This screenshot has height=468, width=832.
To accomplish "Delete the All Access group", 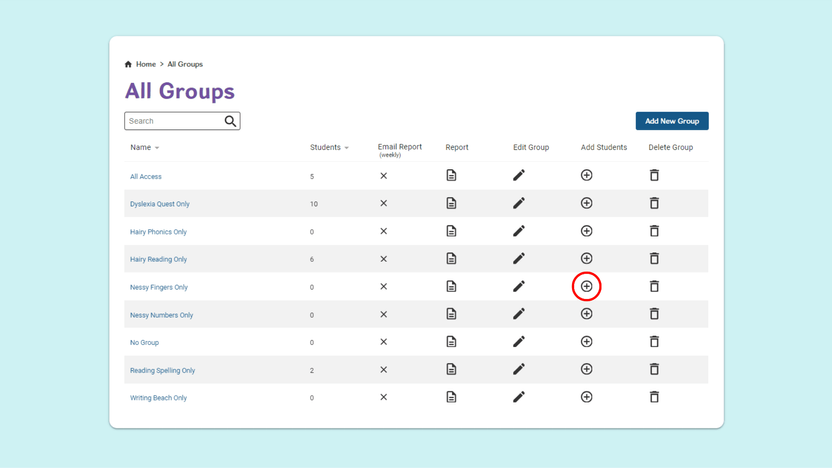I will tap(654, 175).
